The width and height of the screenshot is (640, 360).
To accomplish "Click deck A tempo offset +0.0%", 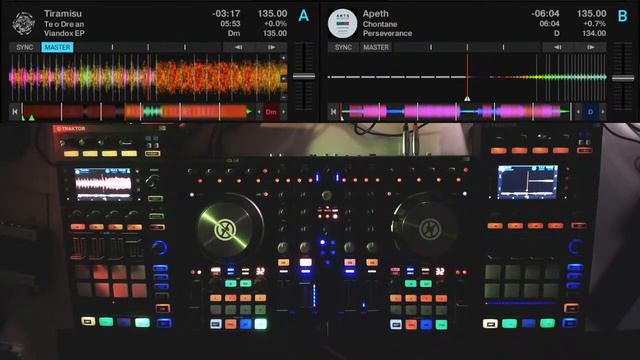I will (275, 24).
